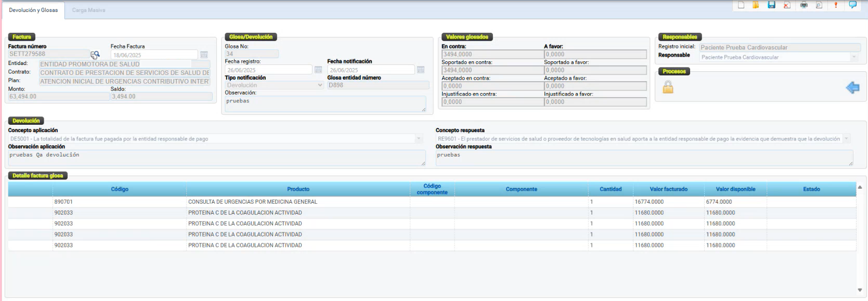
Task: Select the Devolución y Glosas tab
Action: [33, 10]
